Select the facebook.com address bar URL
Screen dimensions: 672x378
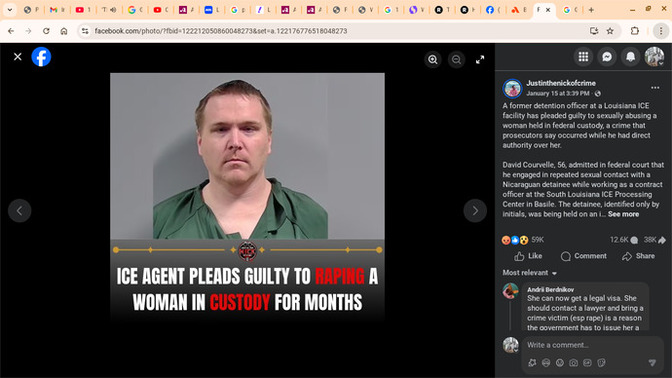click(x=221, y=31)
